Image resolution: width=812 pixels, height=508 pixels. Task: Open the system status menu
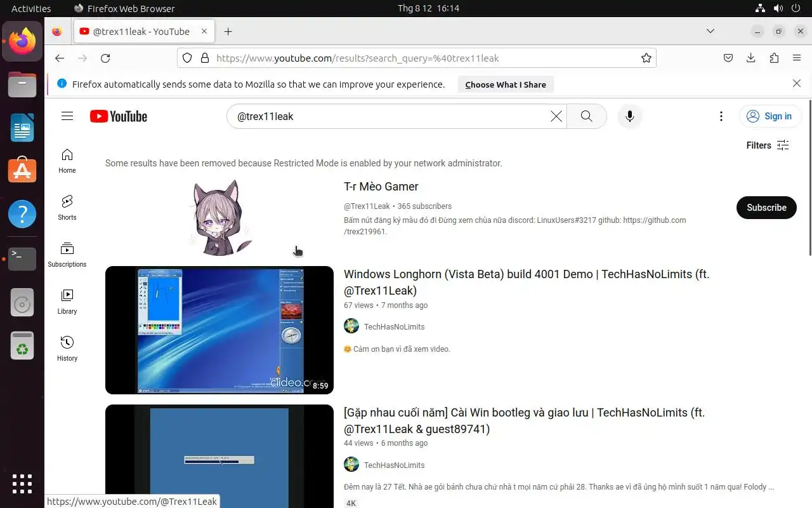click(x=778, y=8)
